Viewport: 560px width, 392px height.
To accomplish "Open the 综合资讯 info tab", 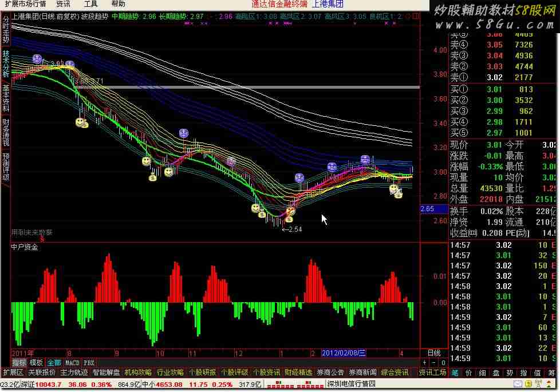I will pos(395,373).
